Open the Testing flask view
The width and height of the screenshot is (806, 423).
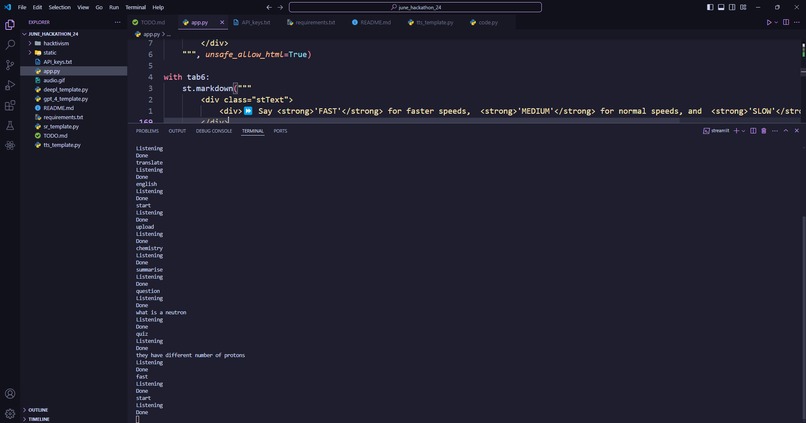[x=10, y=125]
